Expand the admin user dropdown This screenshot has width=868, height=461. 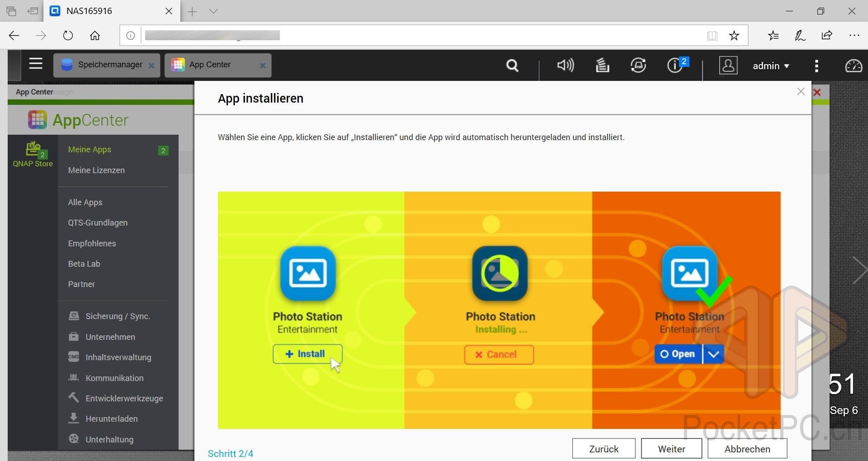point(771,66)
